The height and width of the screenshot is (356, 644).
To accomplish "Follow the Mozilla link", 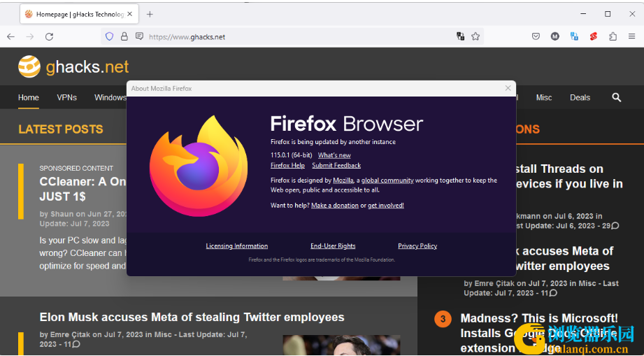I will tap(343, 180).
